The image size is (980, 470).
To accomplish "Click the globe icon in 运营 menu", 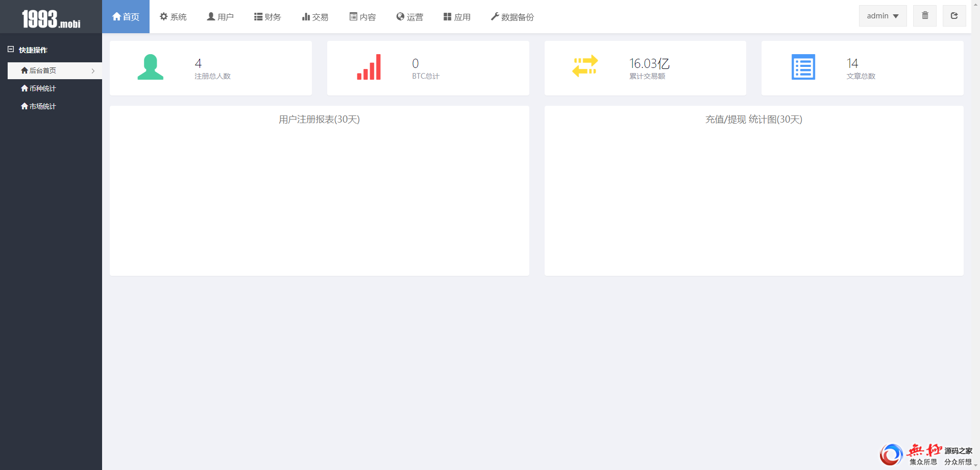I will 400,16.
